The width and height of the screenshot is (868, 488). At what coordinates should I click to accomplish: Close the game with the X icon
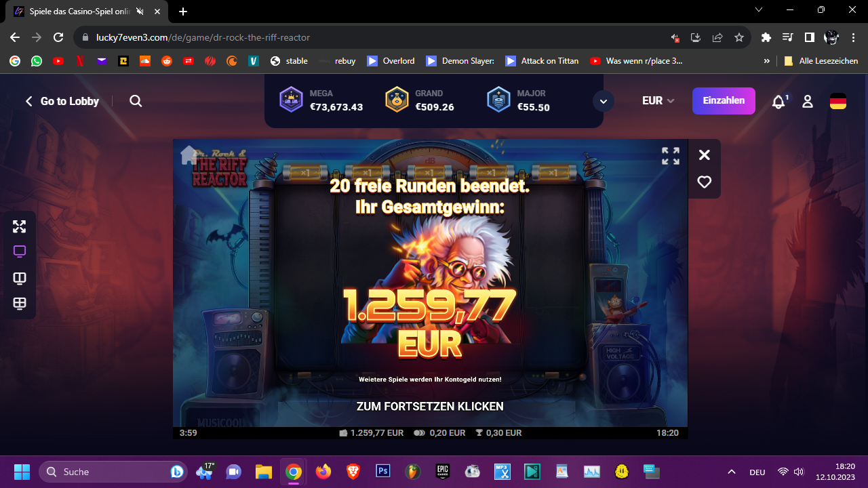[705, 155]
